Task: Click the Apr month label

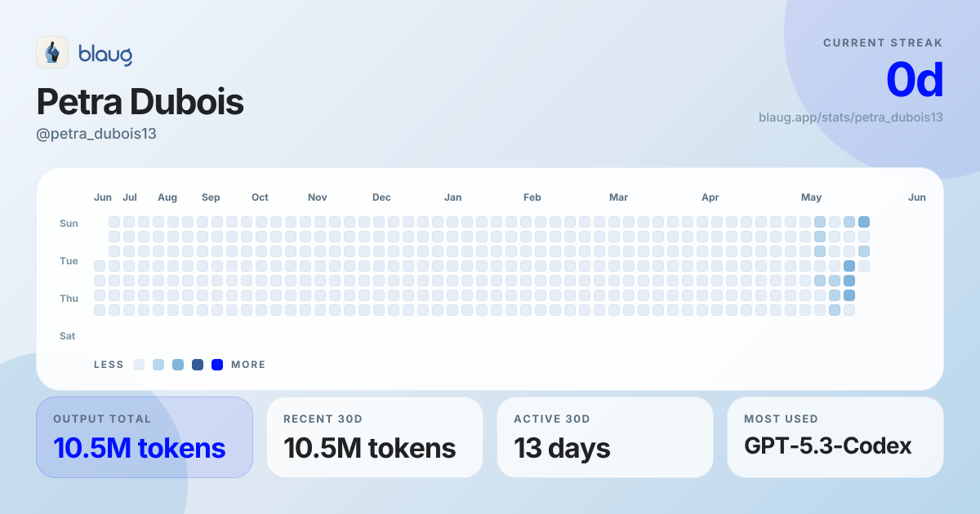Action: [710, 197]
